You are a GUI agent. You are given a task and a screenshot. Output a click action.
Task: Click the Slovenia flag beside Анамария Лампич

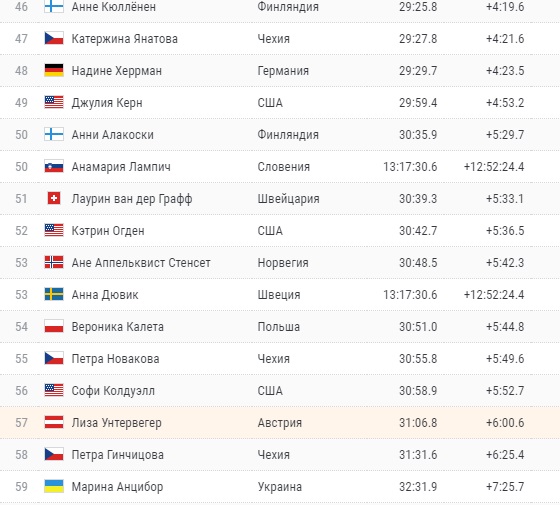54,166
